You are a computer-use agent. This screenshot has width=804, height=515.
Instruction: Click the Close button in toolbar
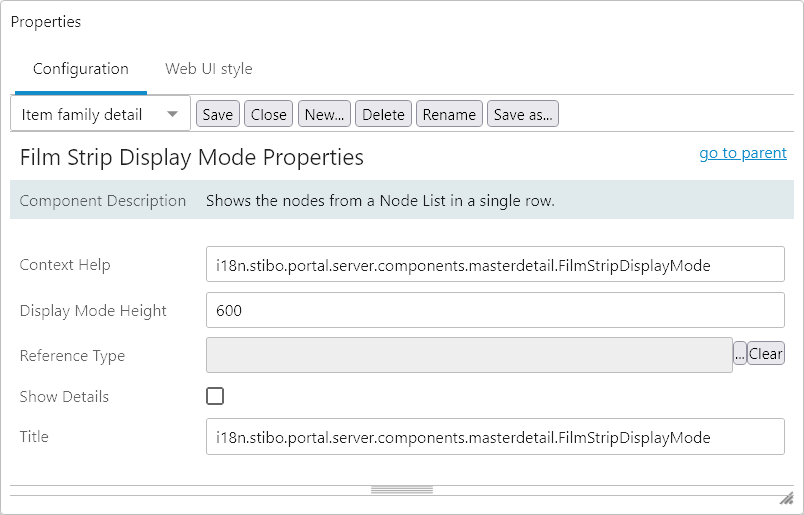(x=269, y=114)
